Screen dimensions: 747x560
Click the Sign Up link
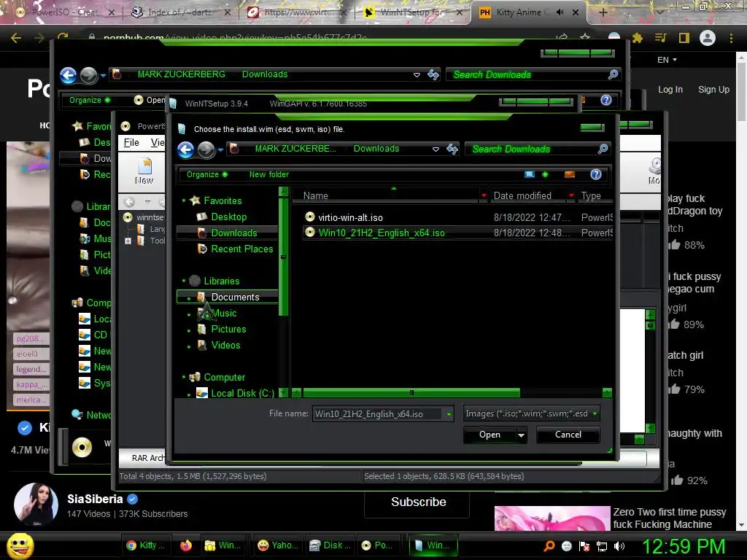[x=713, y=90]
